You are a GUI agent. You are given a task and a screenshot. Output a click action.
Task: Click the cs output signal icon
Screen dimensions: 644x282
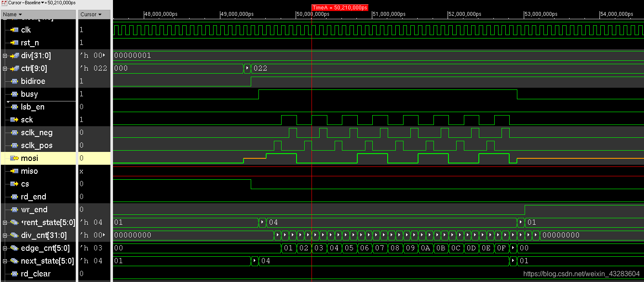(x=15, y=184)
